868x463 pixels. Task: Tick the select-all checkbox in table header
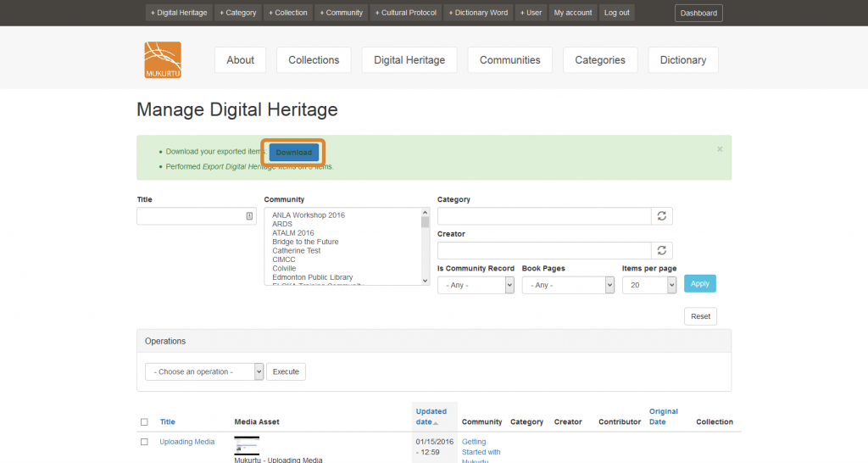(144, 422)
